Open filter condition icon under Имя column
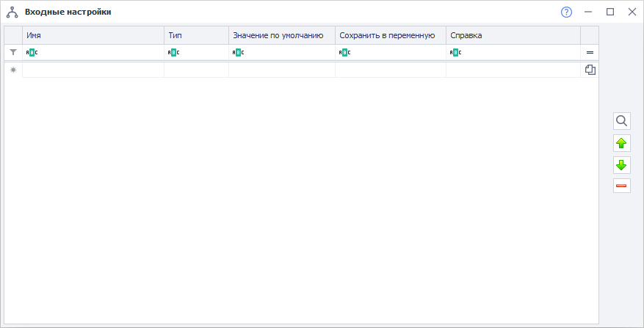This screenshot has height=328, width=644. click(32, 52)
